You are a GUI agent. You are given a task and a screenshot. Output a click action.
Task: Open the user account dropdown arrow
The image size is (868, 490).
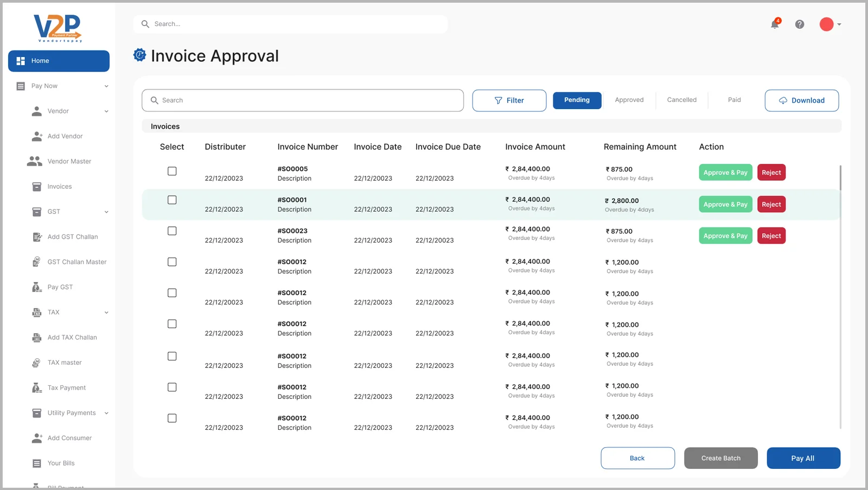pos(839,24)
